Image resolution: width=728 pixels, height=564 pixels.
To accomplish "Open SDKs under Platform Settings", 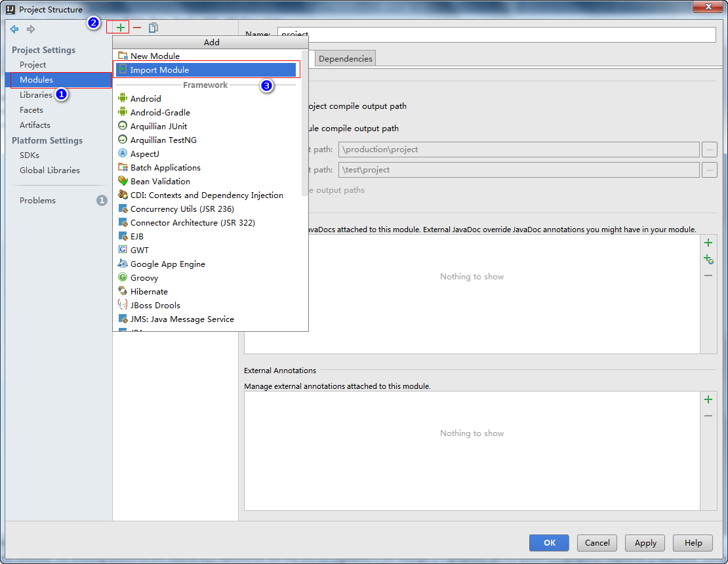I will click(x=30, y=155).
